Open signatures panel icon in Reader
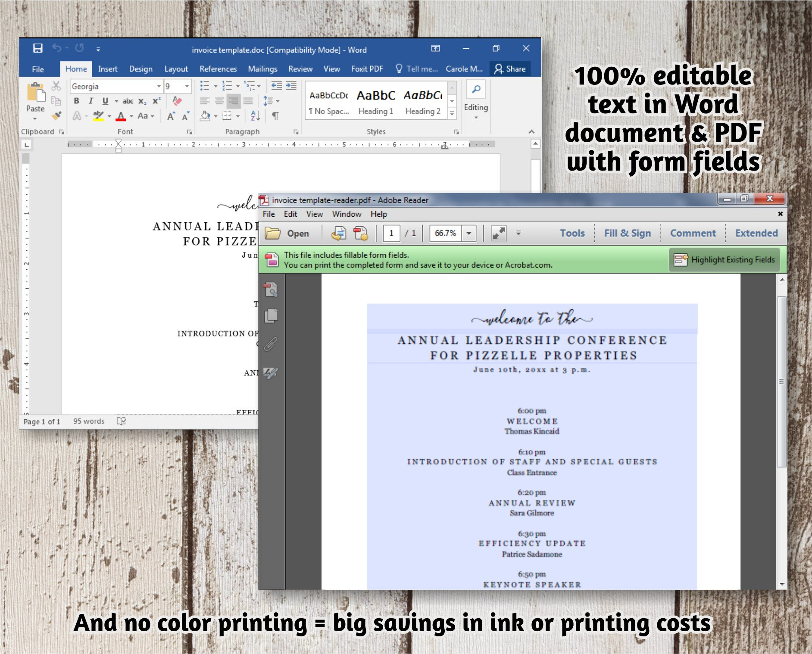 [271, 373]
